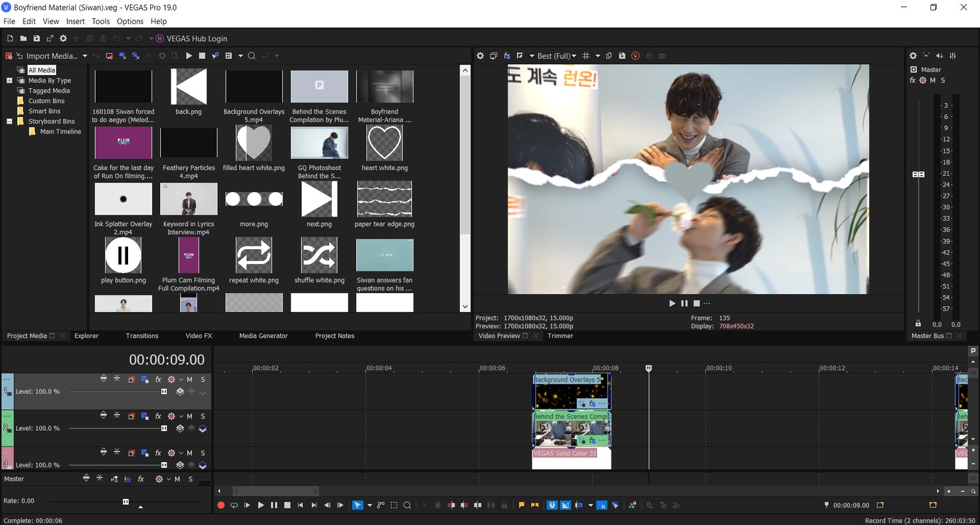Switch to the Explorer tab
This screenshot has height=525, width=980.
(86, 336)
